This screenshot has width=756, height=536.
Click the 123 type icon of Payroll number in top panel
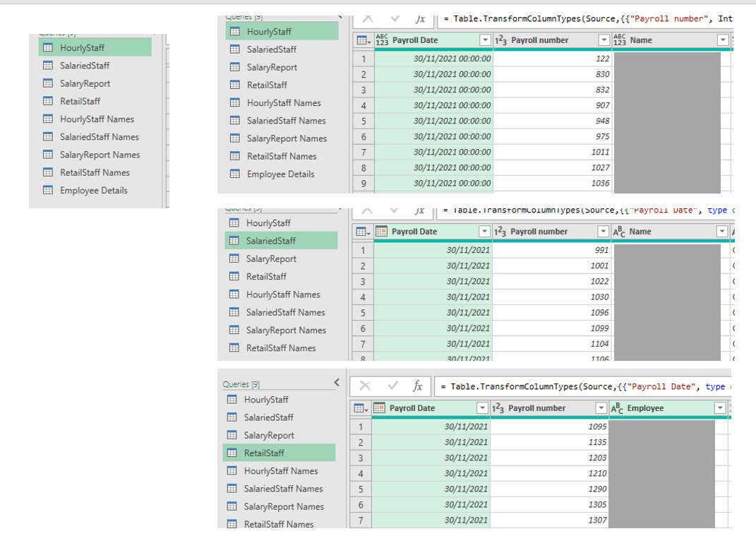pos(501,40)
